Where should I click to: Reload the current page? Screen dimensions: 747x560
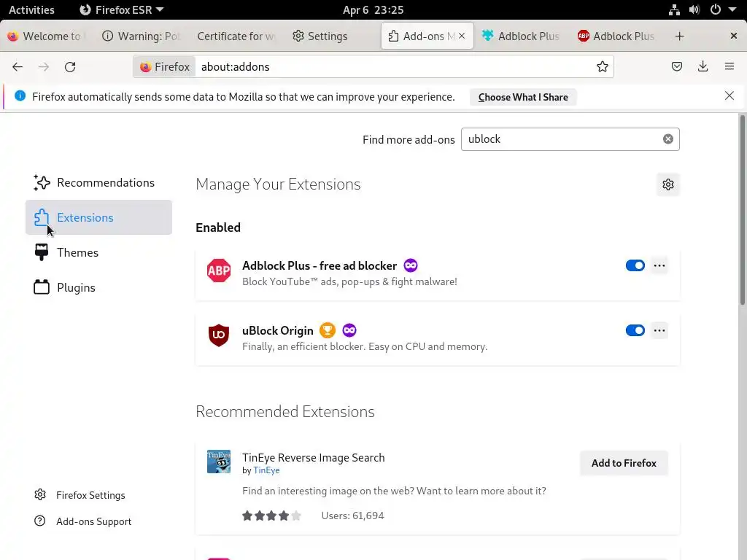point(70,67)
